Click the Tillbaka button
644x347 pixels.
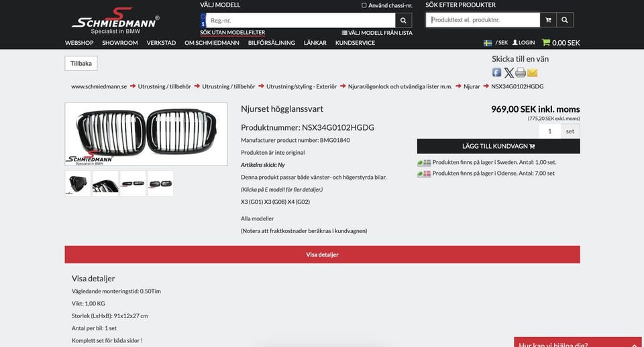(81, 63)
